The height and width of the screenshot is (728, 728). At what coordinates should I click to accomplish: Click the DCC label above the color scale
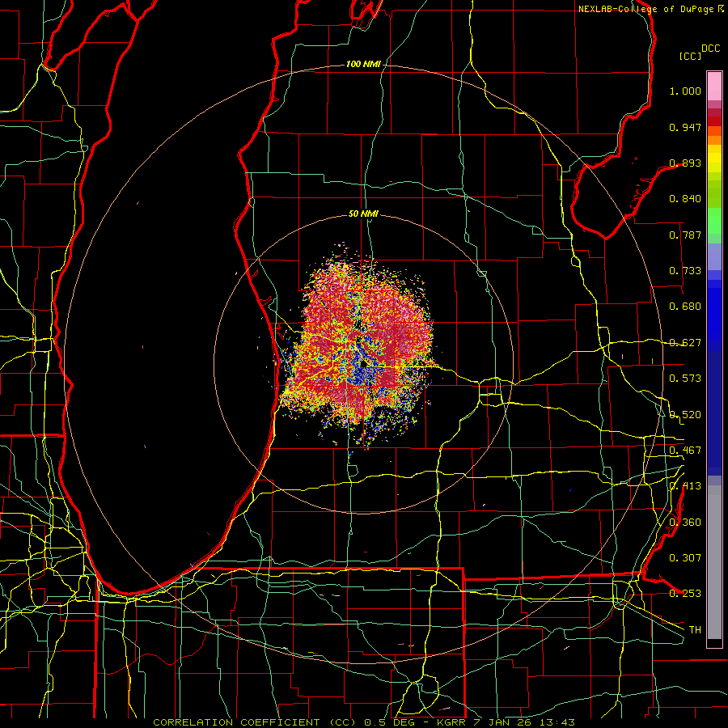[x=710, y=49]
